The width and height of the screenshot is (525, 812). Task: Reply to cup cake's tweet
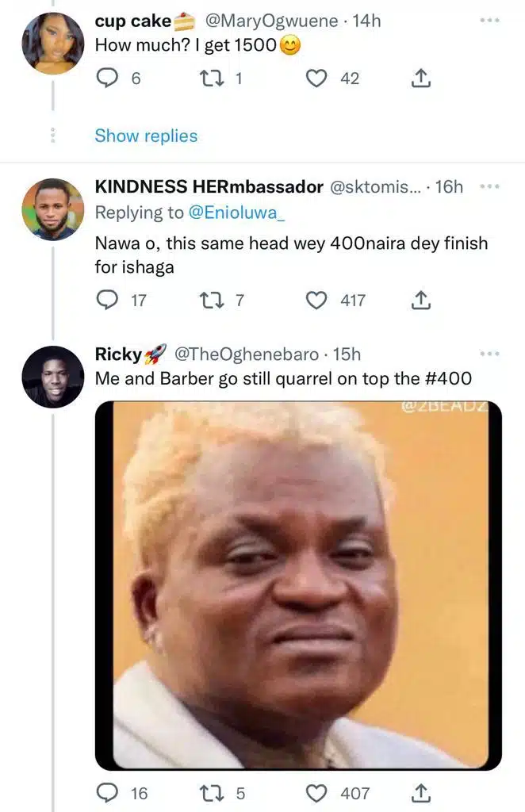click(x=106, y=78)
